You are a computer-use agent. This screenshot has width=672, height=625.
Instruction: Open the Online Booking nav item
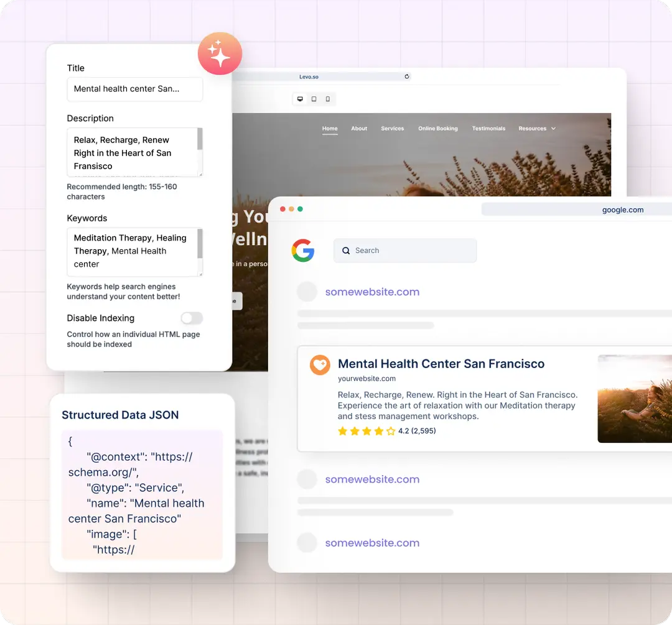click(438, 129)
